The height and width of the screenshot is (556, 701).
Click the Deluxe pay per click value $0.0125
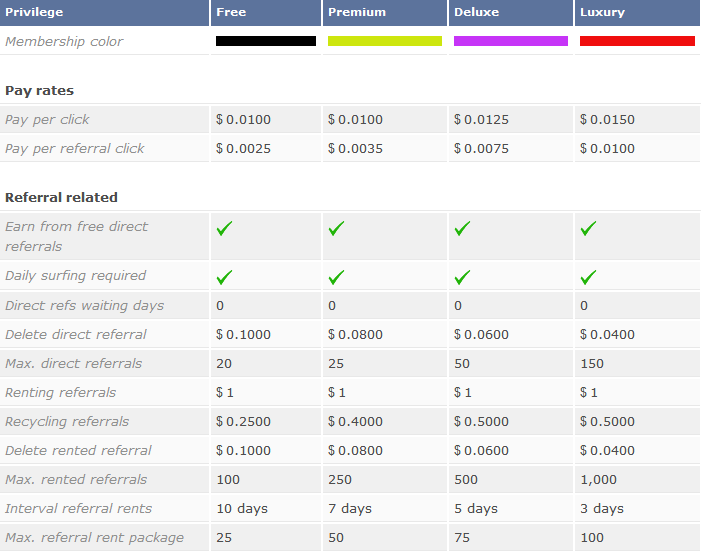coord(481,120)
